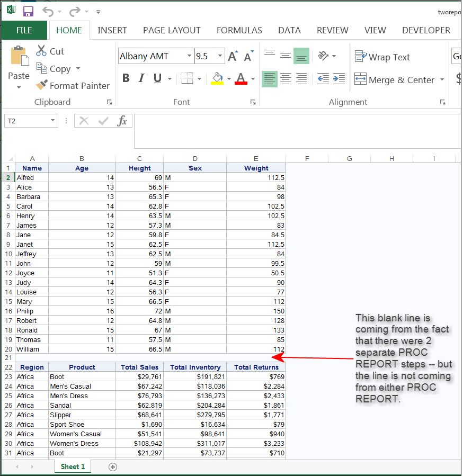Image resolution: width=463 pixels, height=476 pixels.
Task: Open the font size dropdown
Action: (x=220, y=56)
